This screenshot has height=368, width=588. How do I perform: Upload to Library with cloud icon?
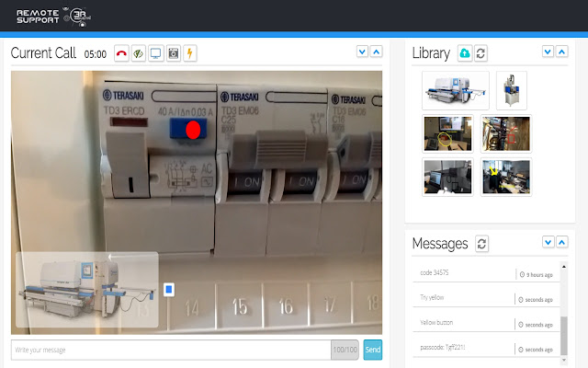(x=465, y=53)
